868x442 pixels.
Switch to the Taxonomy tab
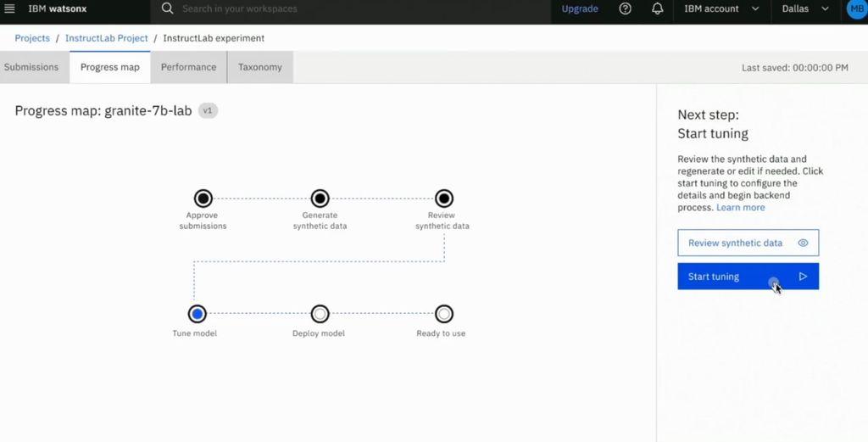click(260, 67)
